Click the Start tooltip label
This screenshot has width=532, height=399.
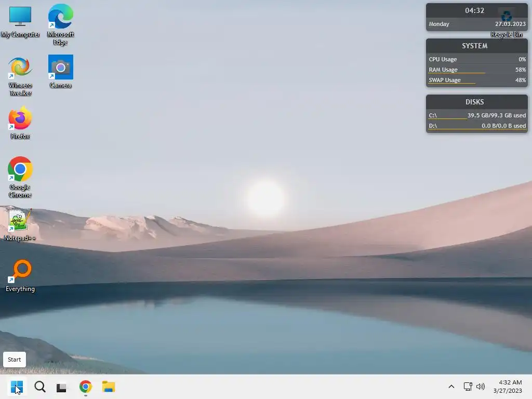[x=14, y=360]
